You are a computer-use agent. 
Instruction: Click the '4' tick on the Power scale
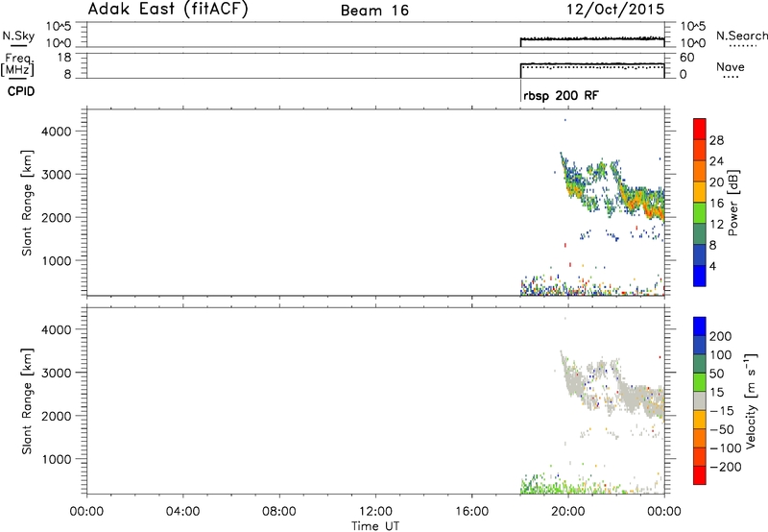coord(712,266)
